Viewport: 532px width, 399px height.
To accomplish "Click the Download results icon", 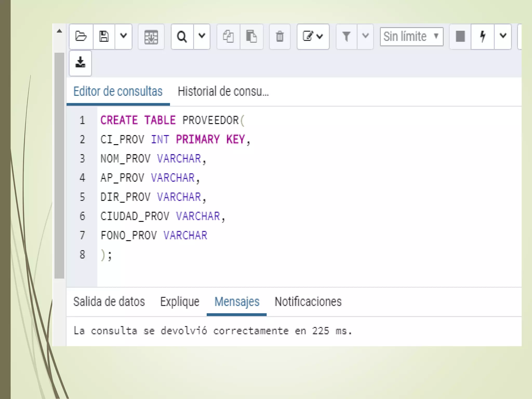I will coord(80,63).
